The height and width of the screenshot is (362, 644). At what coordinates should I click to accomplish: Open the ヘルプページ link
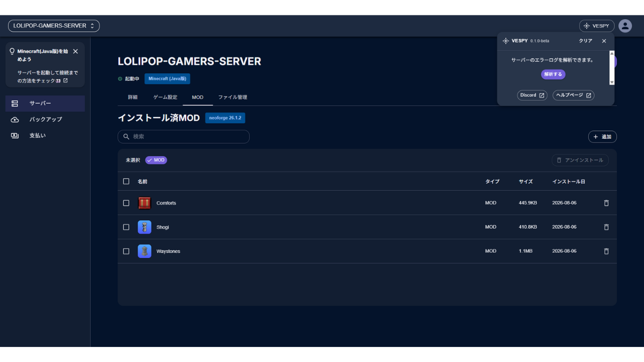574,96
